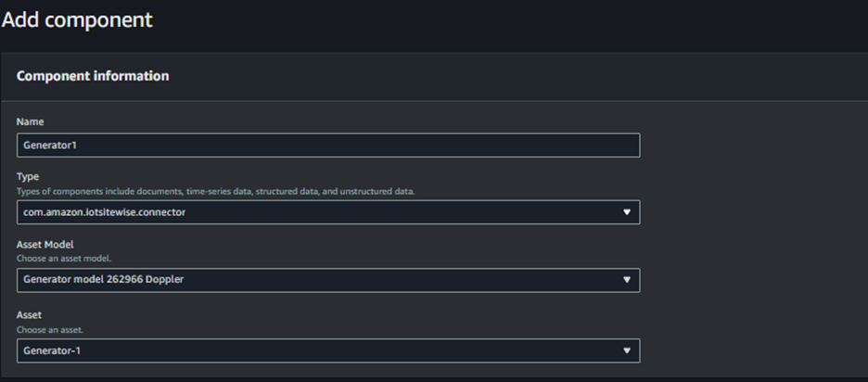Click the Asset Model dropdown arrow icon

pos(626,280)
